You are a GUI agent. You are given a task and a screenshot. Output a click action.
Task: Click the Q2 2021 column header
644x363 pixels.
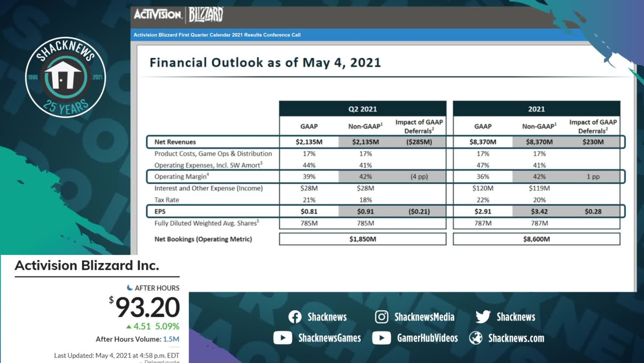coord(362,109)
